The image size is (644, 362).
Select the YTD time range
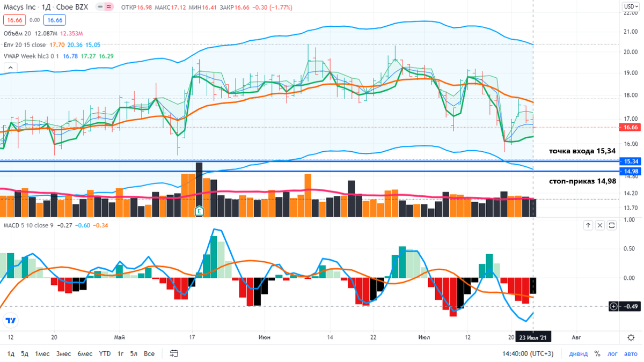[105, 353]
